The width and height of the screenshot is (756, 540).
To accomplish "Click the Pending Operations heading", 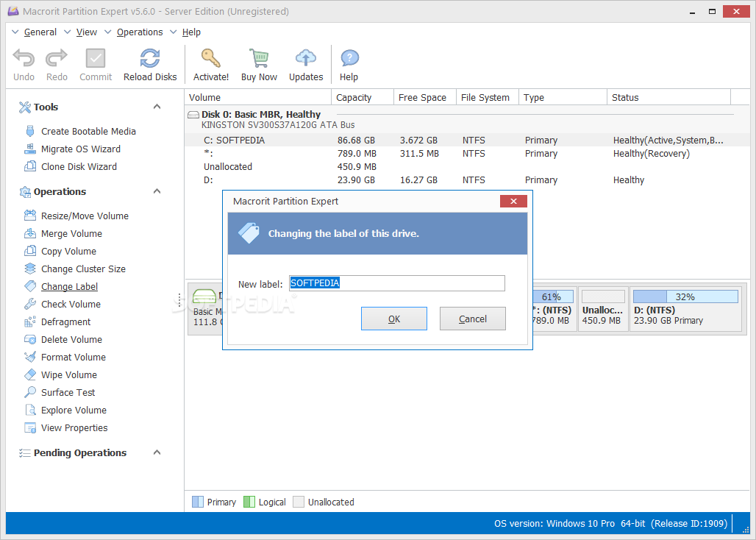I will 80,452.
